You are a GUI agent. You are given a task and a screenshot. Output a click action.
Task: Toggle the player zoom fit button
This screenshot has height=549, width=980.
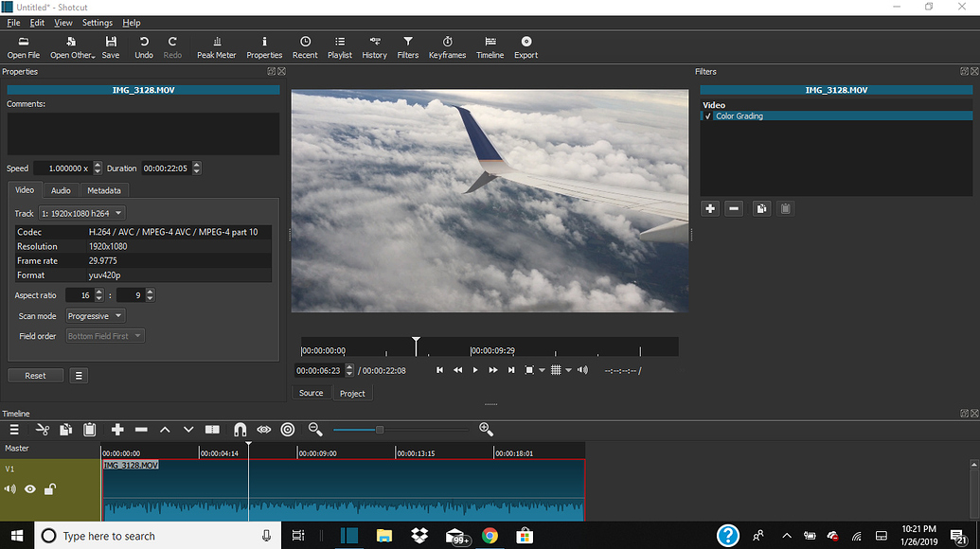click(x=529, y=370)
